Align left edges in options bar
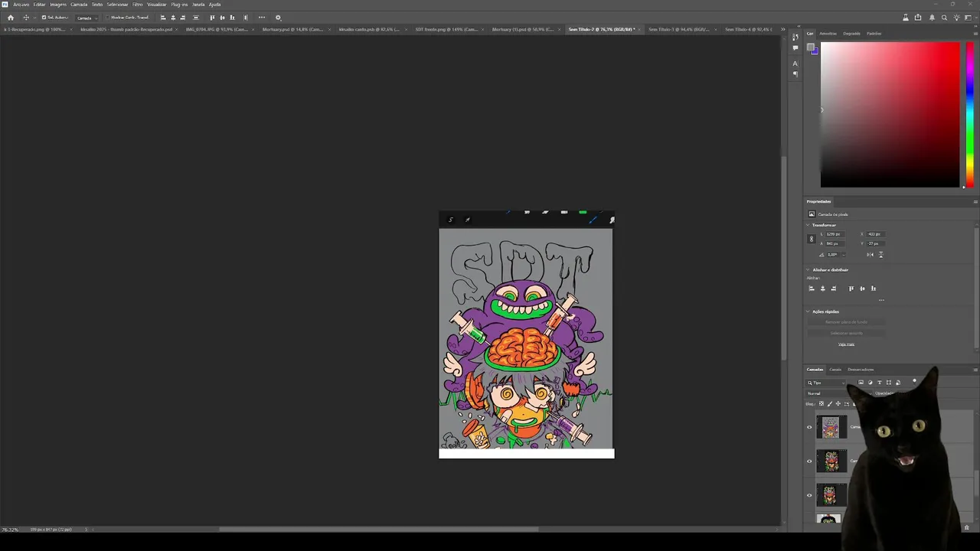980x551 pixels. click(163, 18)
